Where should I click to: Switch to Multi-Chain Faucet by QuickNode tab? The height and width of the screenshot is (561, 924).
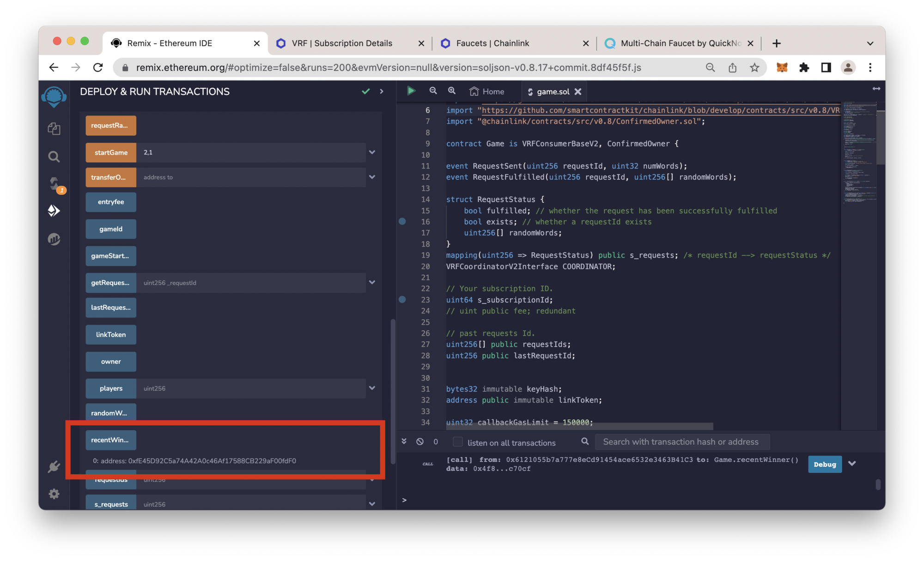click(x=679, y=43)
